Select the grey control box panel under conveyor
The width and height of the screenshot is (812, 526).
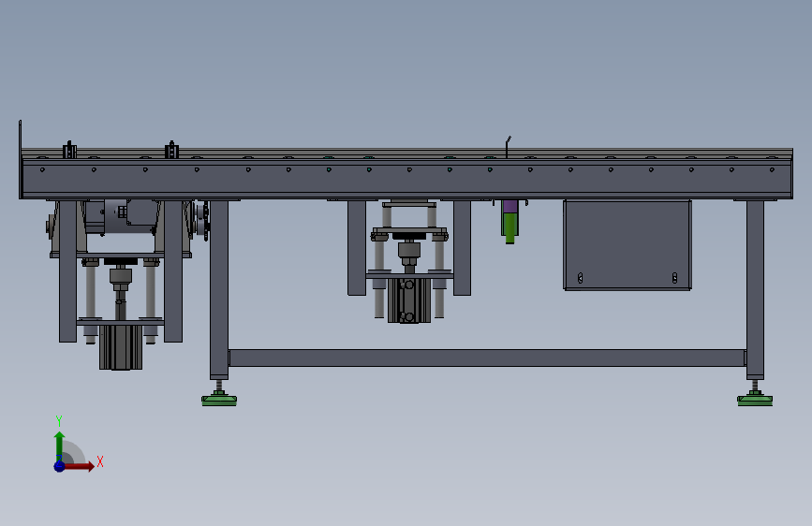(627, 245)
